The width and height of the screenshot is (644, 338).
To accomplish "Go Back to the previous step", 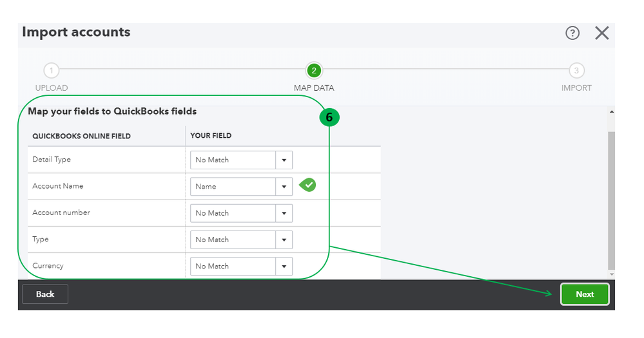I will (45, 294).
